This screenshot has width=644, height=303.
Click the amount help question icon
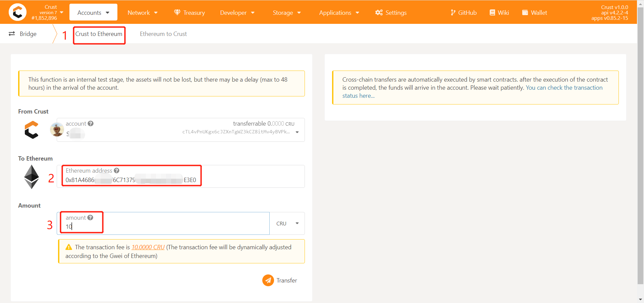[x=90, y=218]
